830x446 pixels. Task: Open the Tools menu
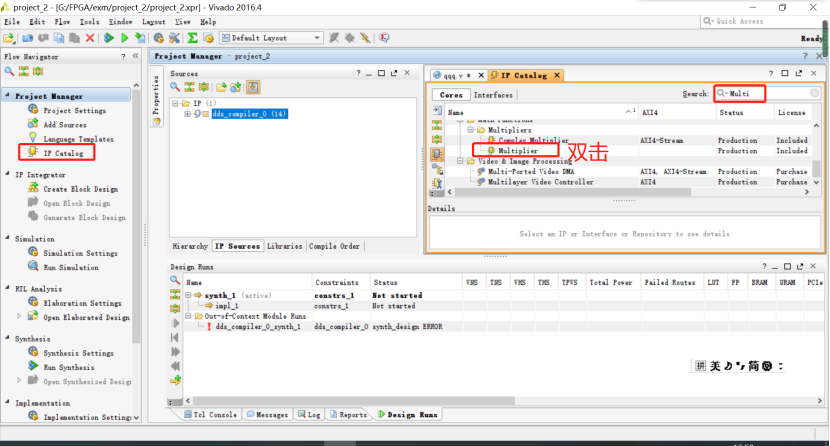[89, 22]
